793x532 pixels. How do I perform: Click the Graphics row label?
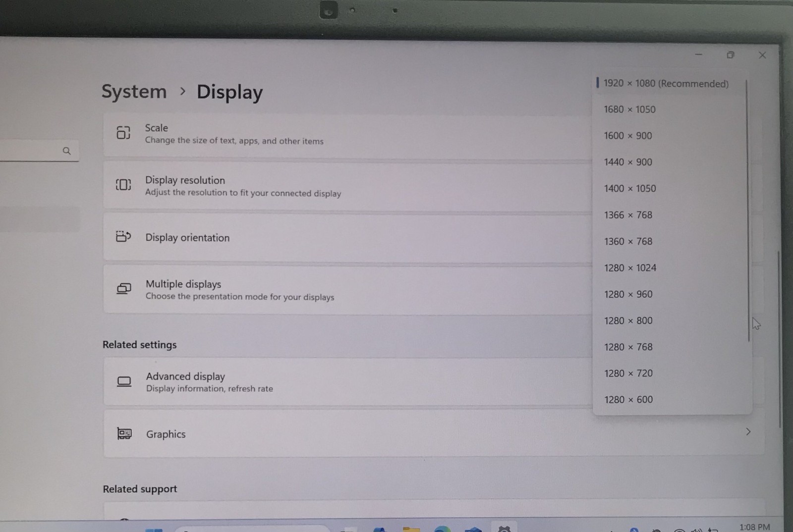[166, 434]
